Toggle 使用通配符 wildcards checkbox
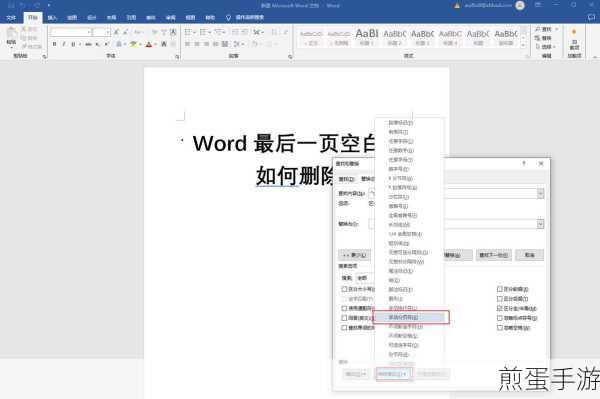600x399 pixels. click(x=344, y=308)
